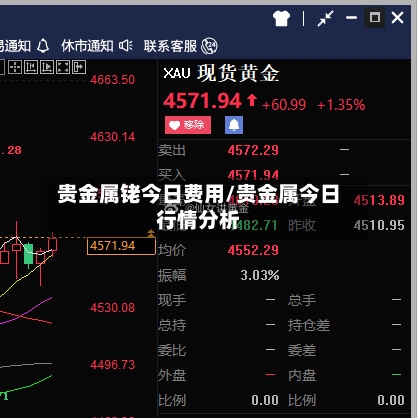
Task: Click the 4530.08 price axis label
Action: (x=113, y=307)
